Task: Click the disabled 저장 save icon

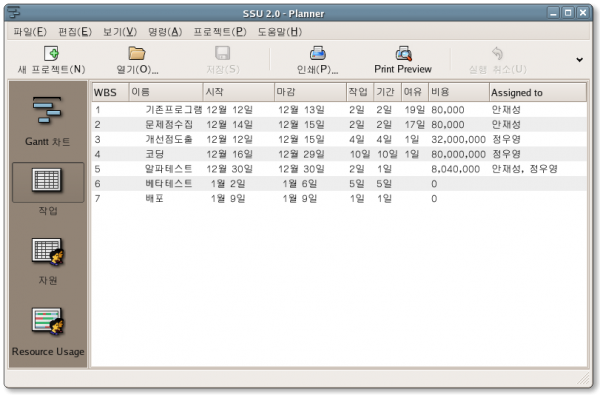Action: pos(223,53)
